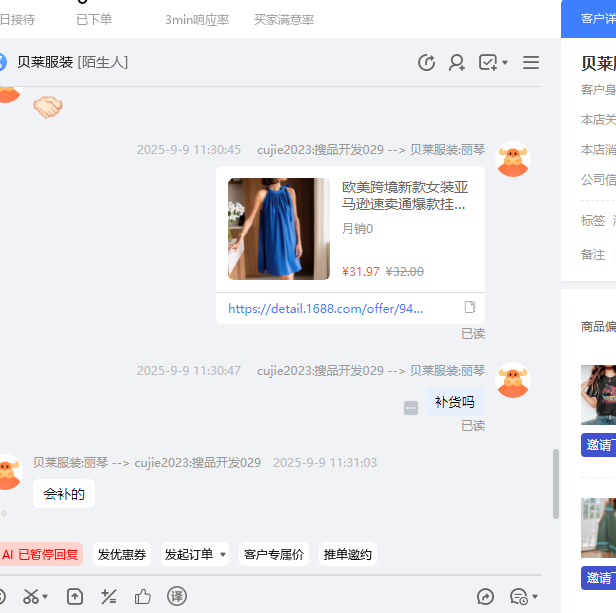Switch to the 客户详情 tab

[597, 19]
